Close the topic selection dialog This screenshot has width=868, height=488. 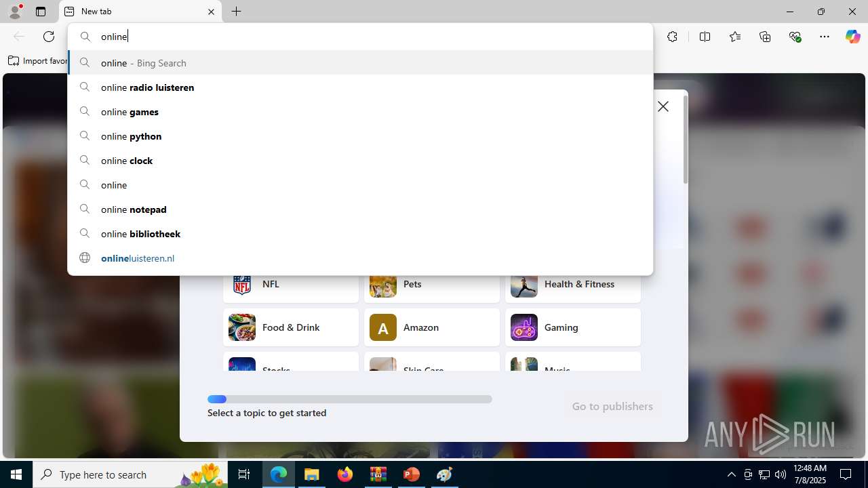(x=663, y=106)
